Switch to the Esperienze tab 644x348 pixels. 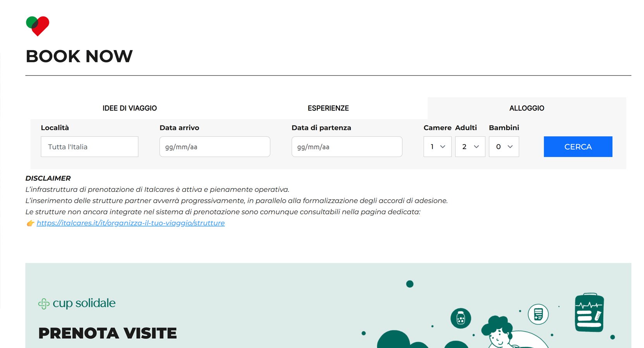(x=328, y=108)
